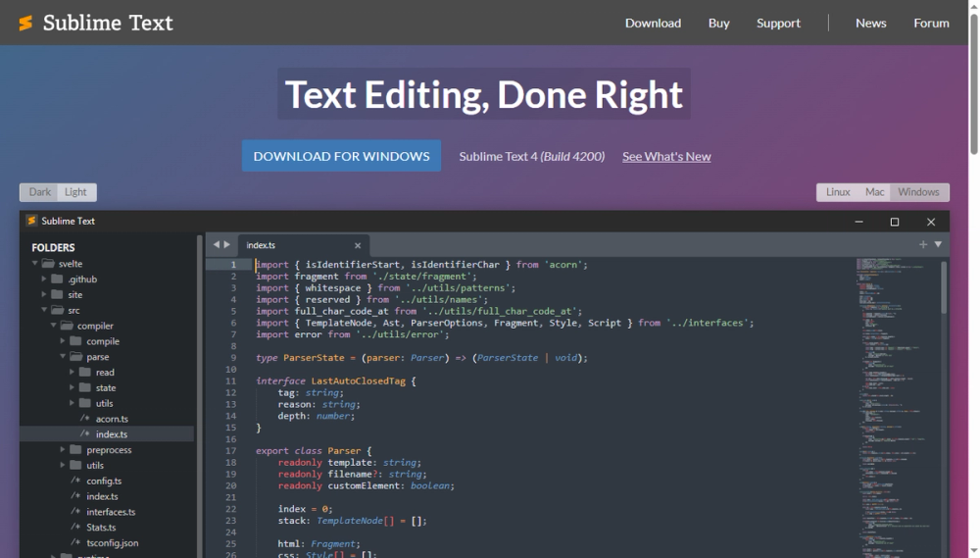Click the editor vertical scrollbar thumb
The width and height of the screenshot is (980, 558).
[943, 287]
